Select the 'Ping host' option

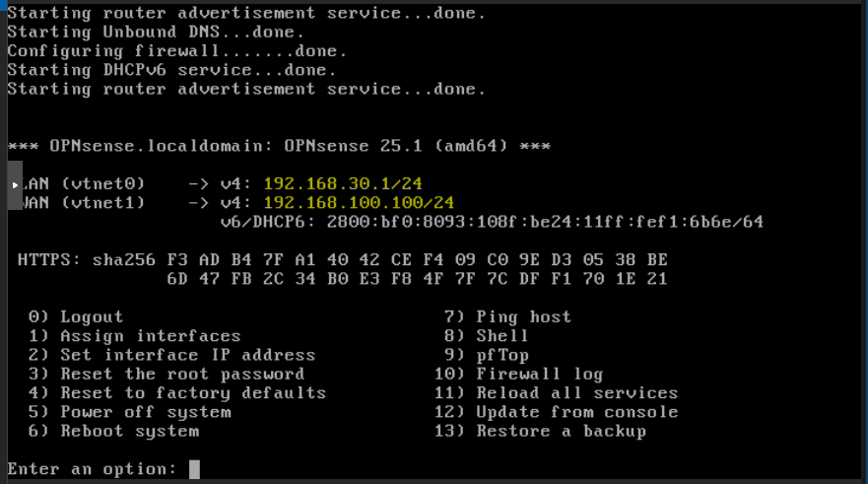pos(523,316)
